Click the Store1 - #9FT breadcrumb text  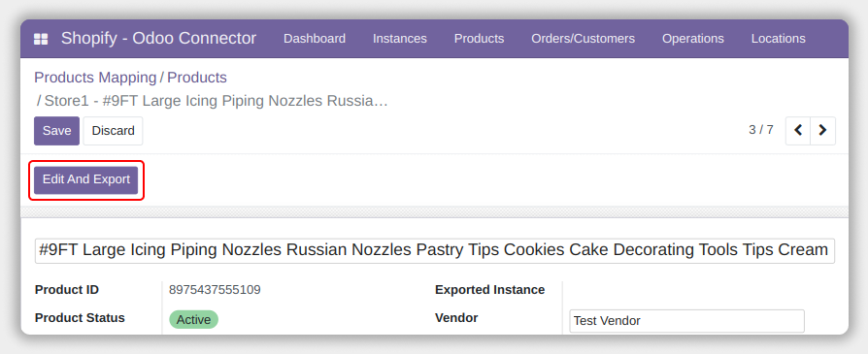coord(216,101)
